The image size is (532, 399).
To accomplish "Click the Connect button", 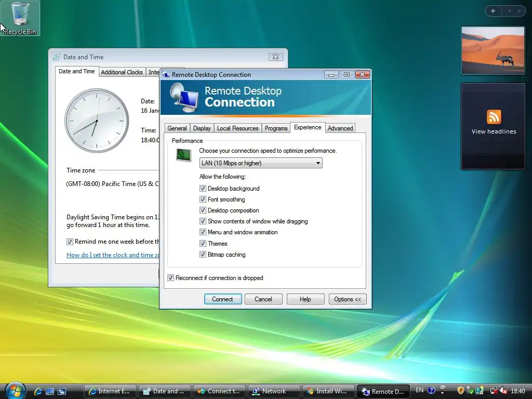I will pos(222,299).
